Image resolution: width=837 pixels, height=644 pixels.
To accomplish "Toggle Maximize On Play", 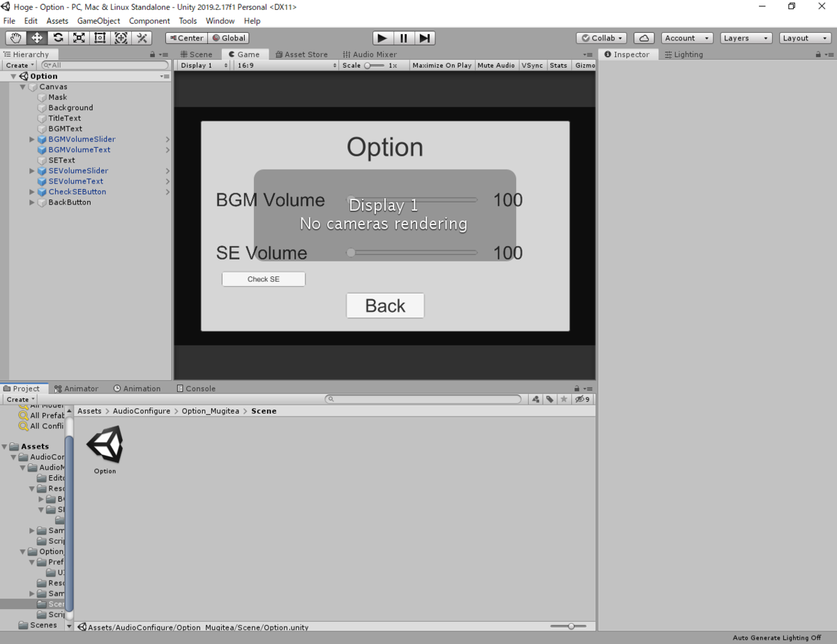I will [442, 65].
